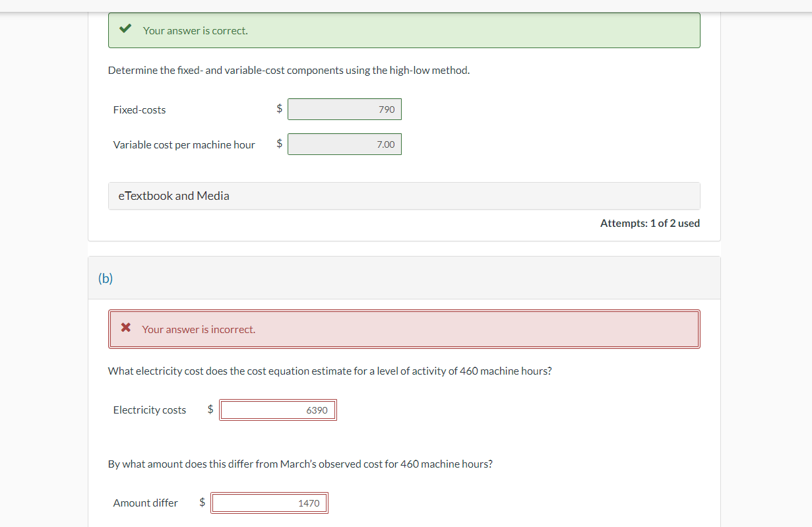Click the red X incorrect-answer icon
812x527 pixels.
[125, 328]
